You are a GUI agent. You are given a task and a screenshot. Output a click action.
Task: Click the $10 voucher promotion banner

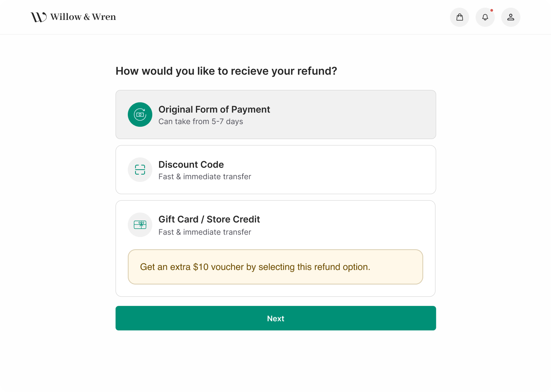(275, 267)
